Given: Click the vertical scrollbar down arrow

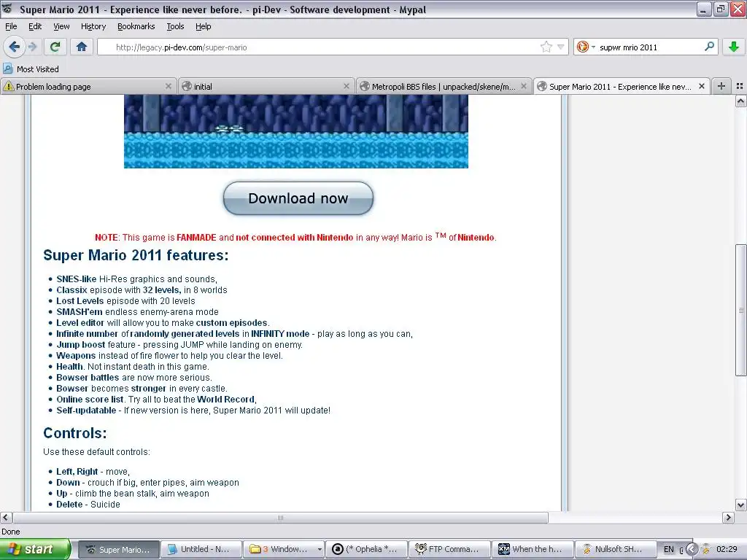Looking at the screenshot, I should point(740,505).
